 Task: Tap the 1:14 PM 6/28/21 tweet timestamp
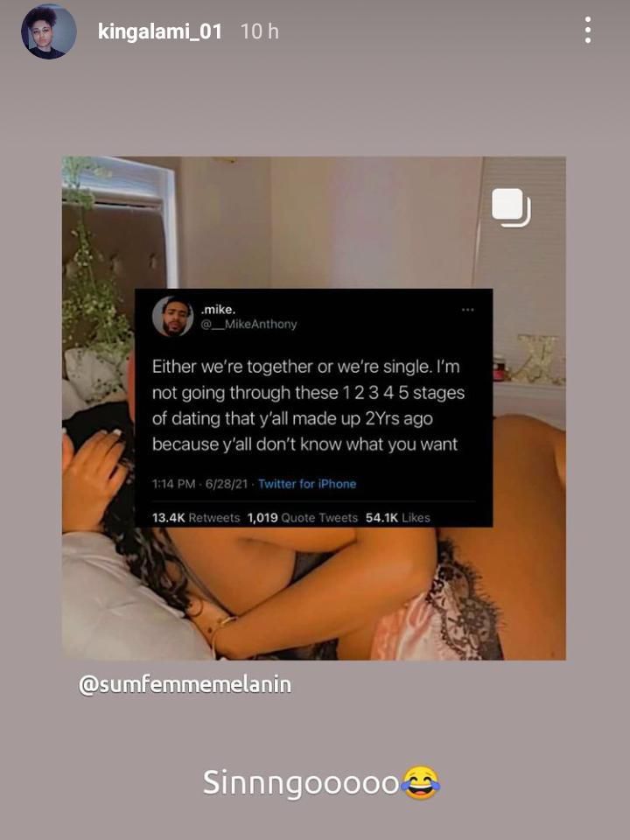click(200, 484)
